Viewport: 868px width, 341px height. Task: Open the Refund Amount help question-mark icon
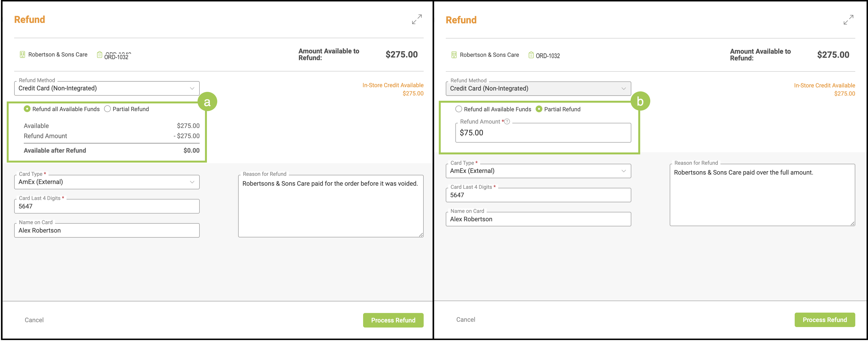[x=507, y=121]
